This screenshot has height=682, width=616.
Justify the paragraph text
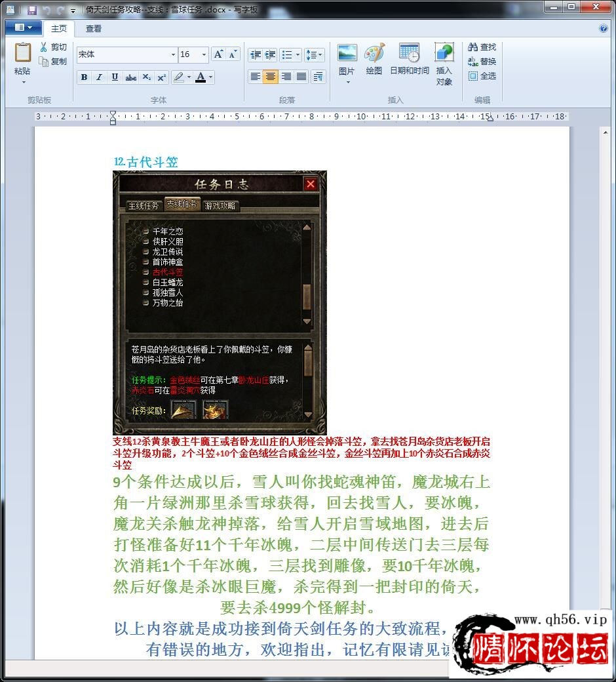tap(301, 77)
